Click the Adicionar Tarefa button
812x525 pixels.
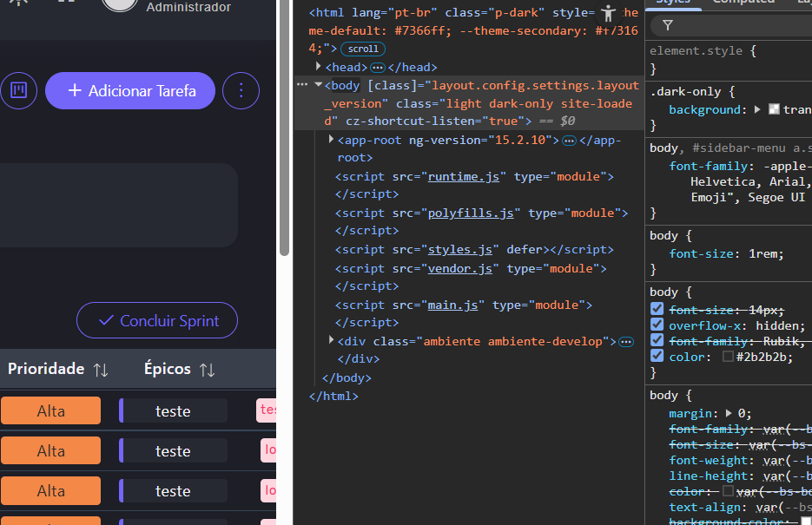tap(130, 90)
